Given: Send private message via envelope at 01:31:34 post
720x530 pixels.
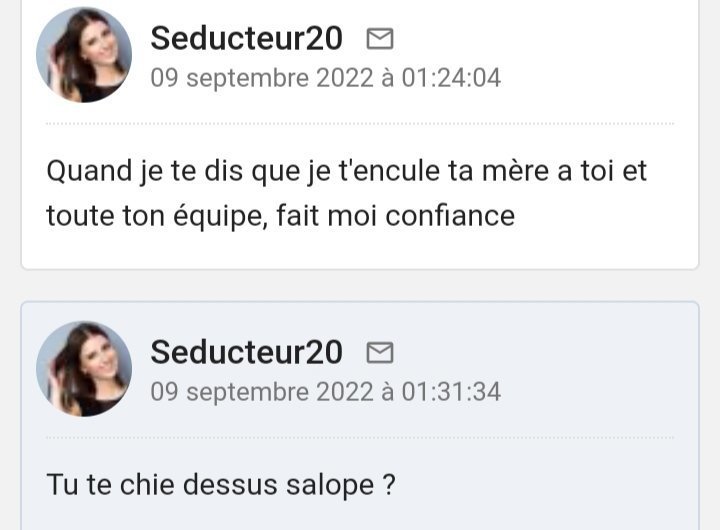Looking at the screenshot, I should (x=380, y=352).
